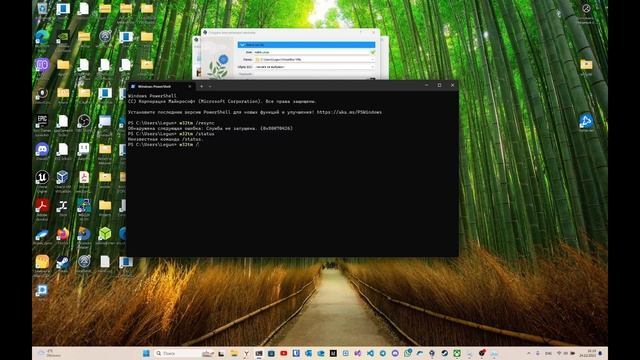This screenshot has width=640, height=360.
Task: Open Outlook from the taskbar
Action: pyautogui.click(x=309, y=353)
